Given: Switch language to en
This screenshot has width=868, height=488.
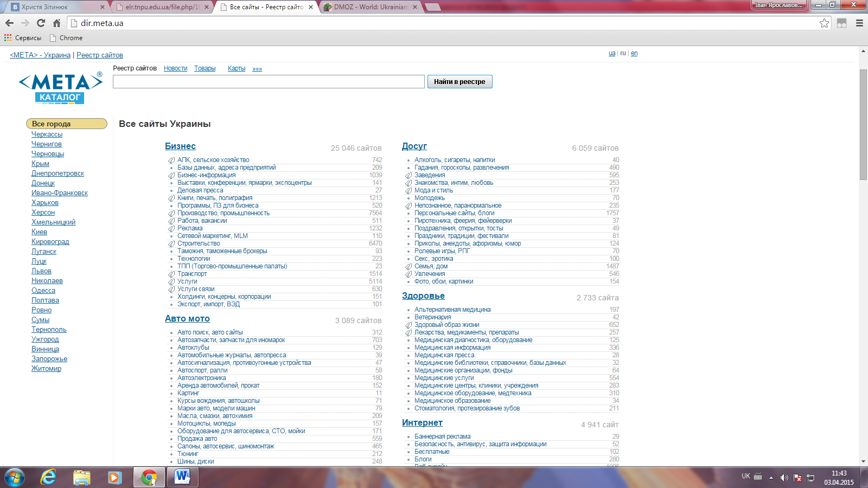Looking at the screenshot, I should 634,53.
